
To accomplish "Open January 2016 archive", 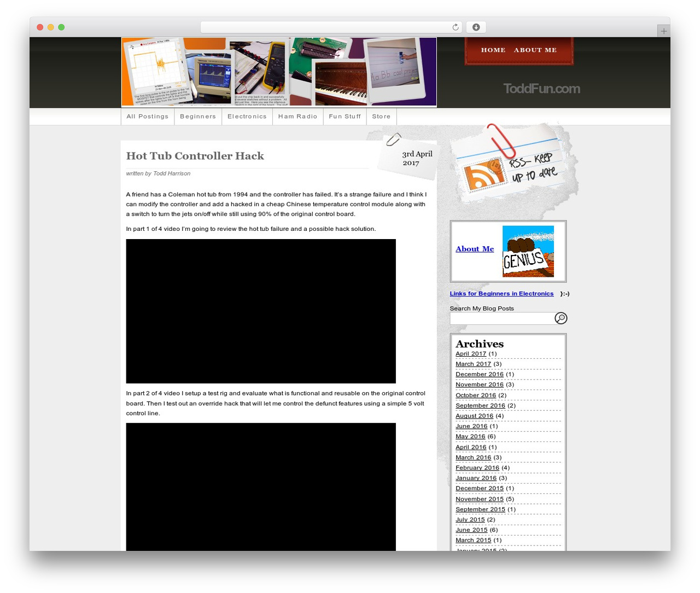I will point(476,479).
